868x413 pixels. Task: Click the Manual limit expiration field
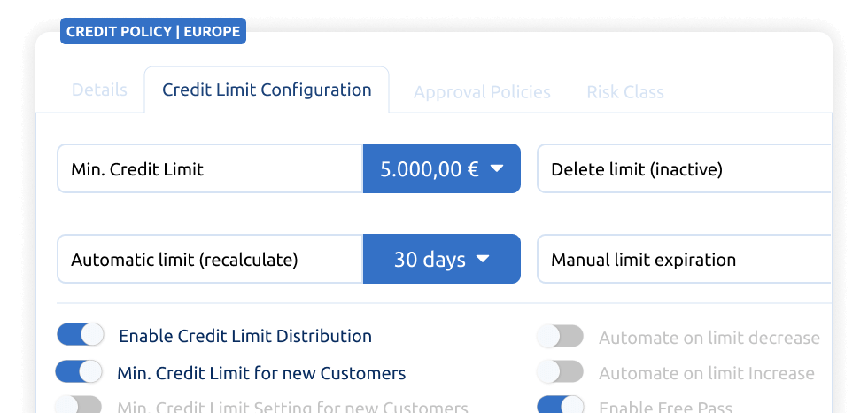point(684,259)
